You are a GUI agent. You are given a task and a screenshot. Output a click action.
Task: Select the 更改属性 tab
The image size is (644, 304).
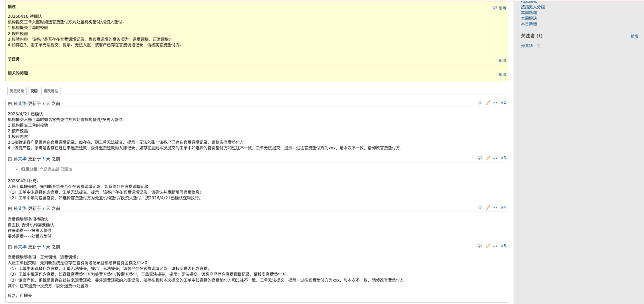51,91
